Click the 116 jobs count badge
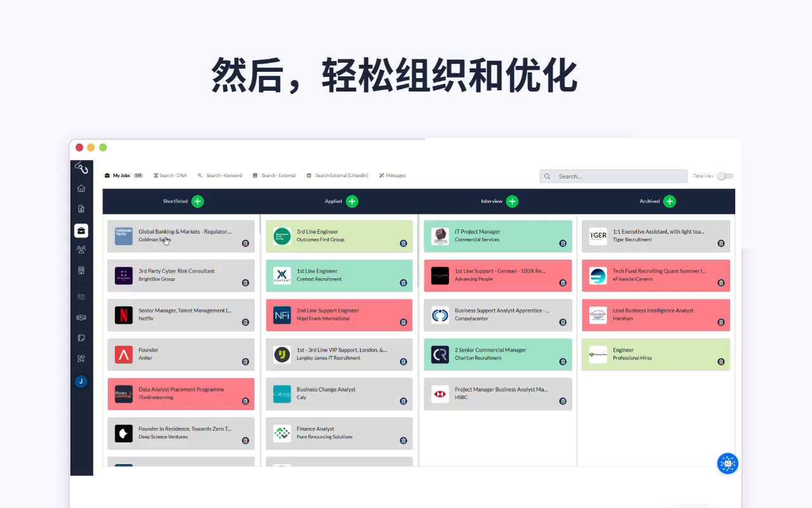The height and width of the screenshot is (508, 812). point(138,175)
